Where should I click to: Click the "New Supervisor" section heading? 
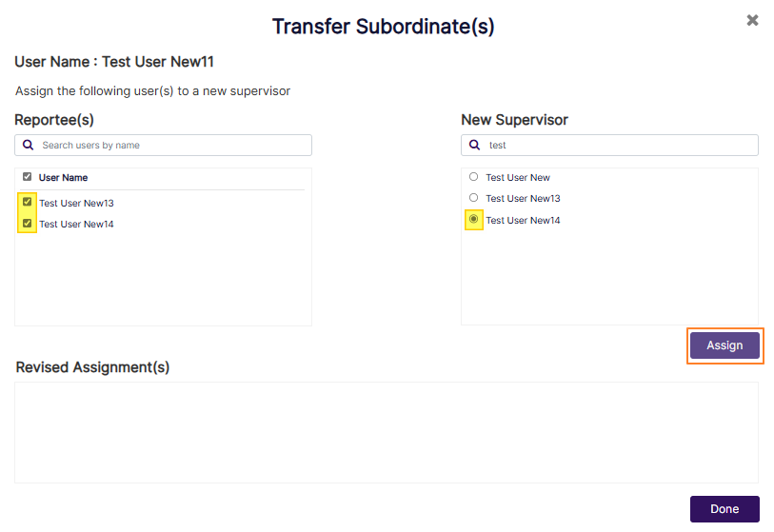(x=514, y=120)
